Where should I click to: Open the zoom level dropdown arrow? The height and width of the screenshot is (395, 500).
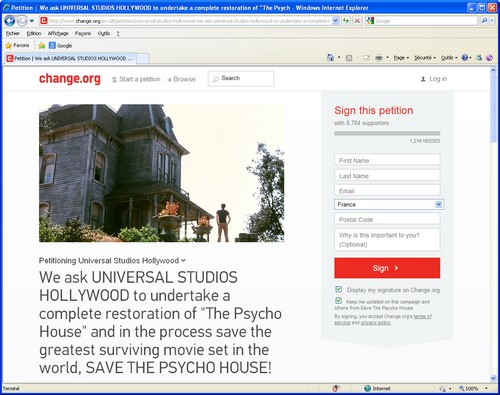coord(486,388)
